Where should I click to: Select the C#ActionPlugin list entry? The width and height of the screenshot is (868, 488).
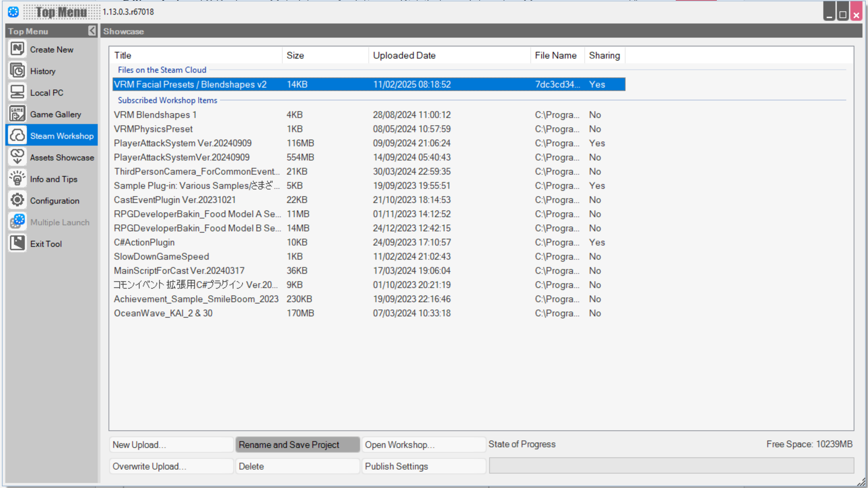144,242
